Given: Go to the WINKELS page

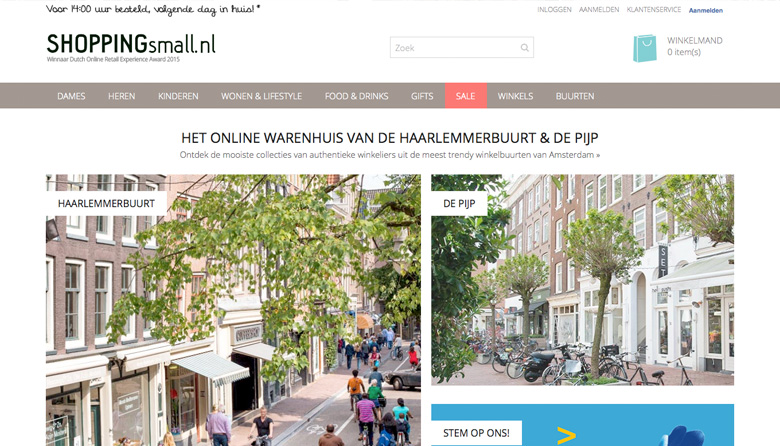Looking at the screenshot, I should click(515, 96).
